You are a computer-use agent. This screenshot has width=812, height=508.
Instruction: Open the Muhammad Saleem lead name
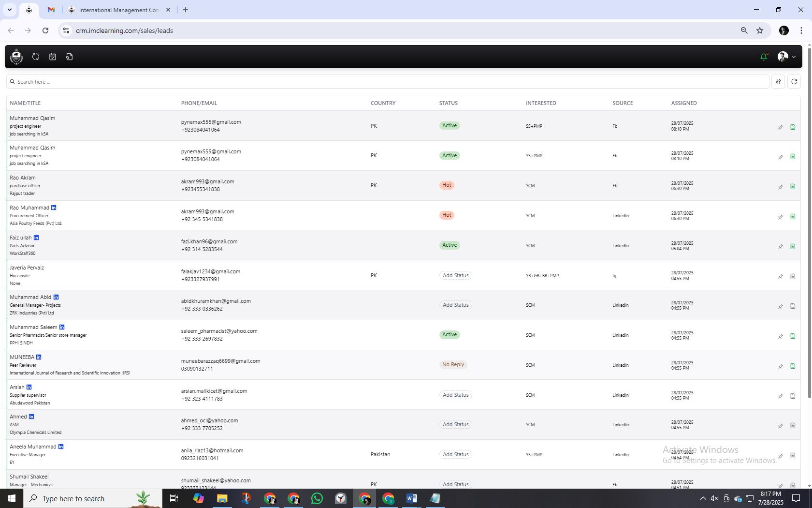click(x=33, y=327)
